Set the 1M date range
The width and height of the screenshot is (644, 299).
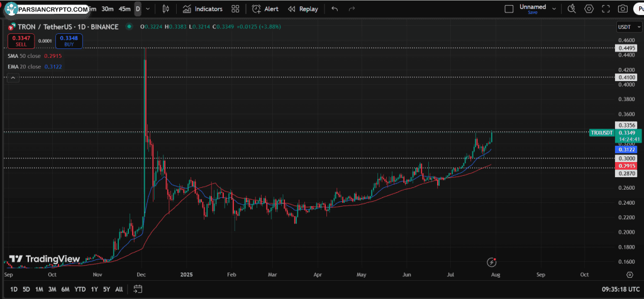(39, 289)
